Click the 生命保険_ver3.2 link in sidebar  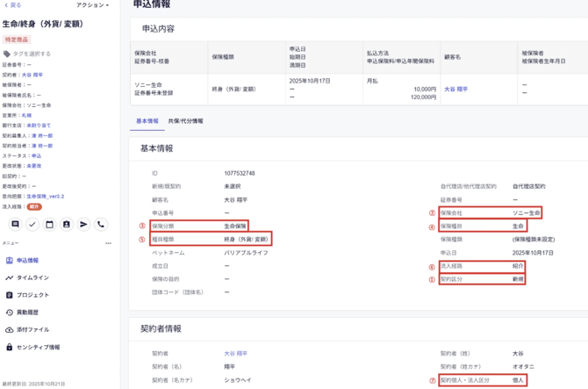[x=45, y=197]
